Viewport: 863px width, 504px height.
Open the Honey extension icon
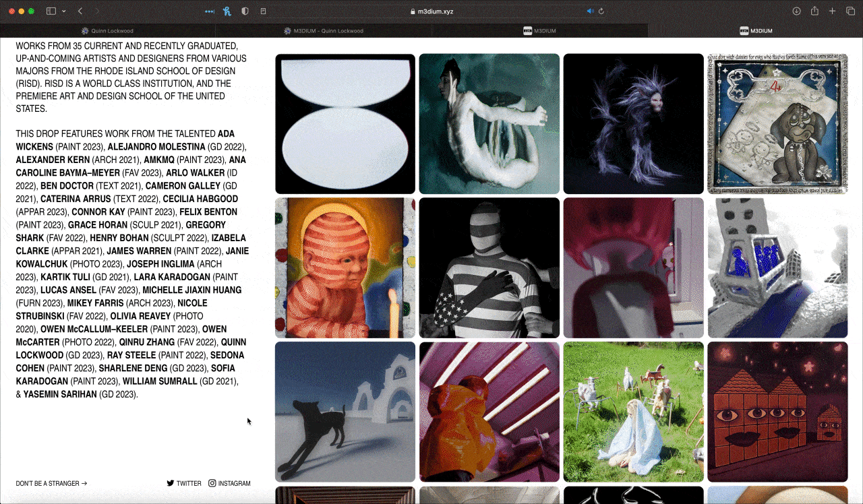coord(227,11)
